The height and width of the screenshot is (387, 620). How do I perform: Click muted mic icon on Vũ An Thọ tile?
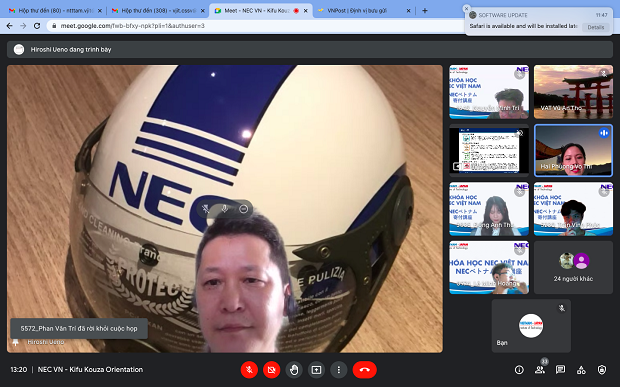(604, 74)
